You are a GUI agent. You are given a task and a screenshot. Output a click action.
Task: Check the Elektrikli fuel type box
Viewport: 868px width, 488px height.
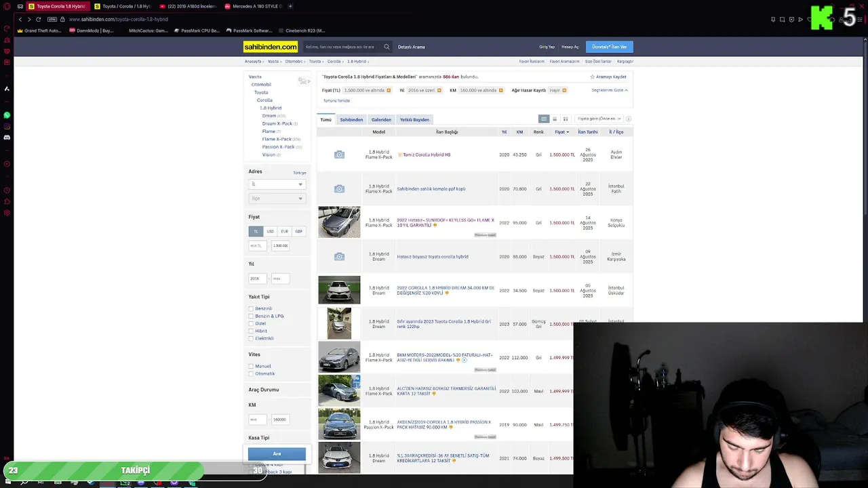point(251,338)
